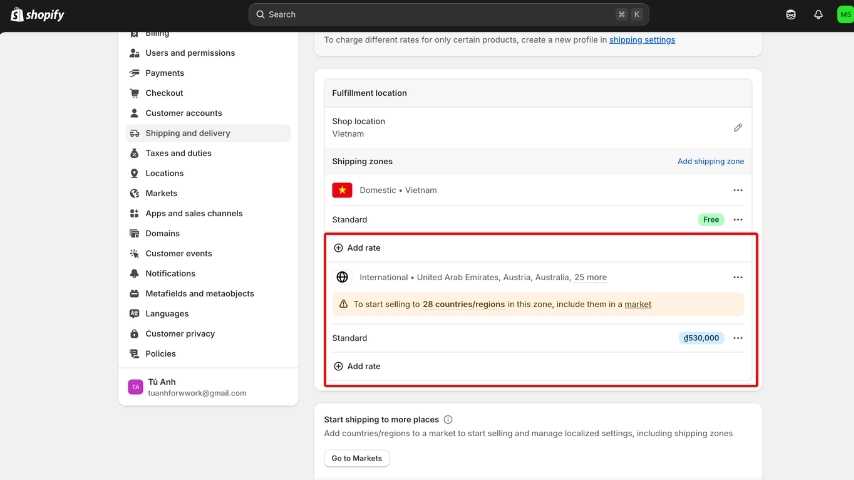Open the notifications bell
This screenshot has width=854, height=480.
tap(818, 15)
